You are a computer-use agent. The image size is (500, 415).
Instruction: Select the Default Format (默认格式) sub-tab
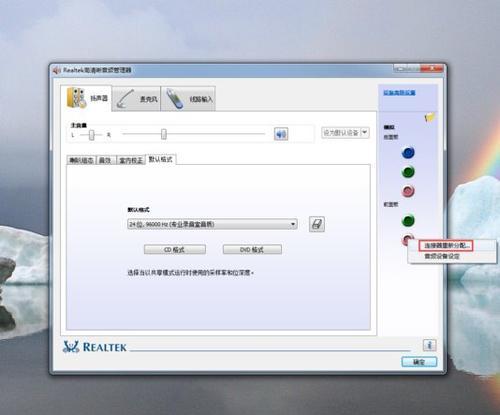click(x=161, y=159)
